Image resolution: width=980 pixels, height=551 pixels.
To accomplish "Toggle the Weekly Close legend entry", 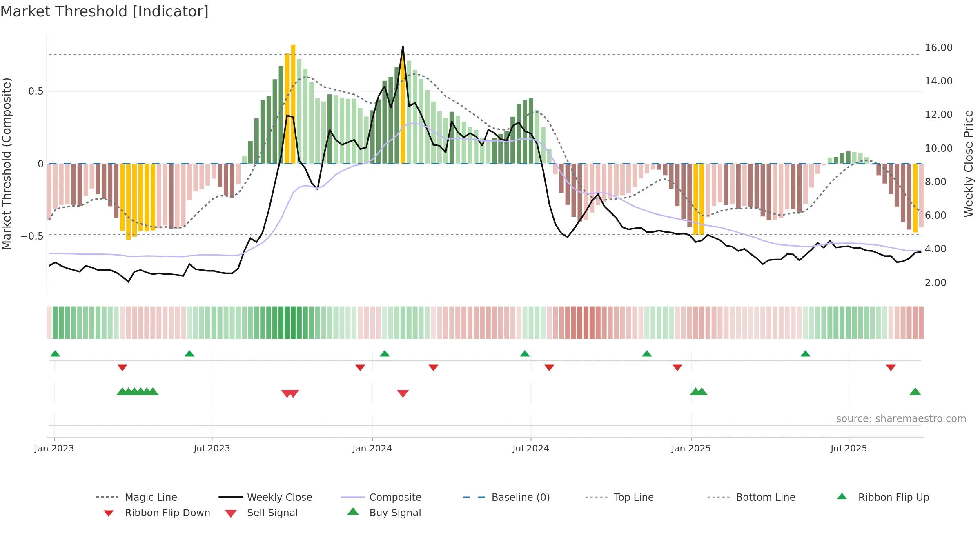I will coord(265,497).
